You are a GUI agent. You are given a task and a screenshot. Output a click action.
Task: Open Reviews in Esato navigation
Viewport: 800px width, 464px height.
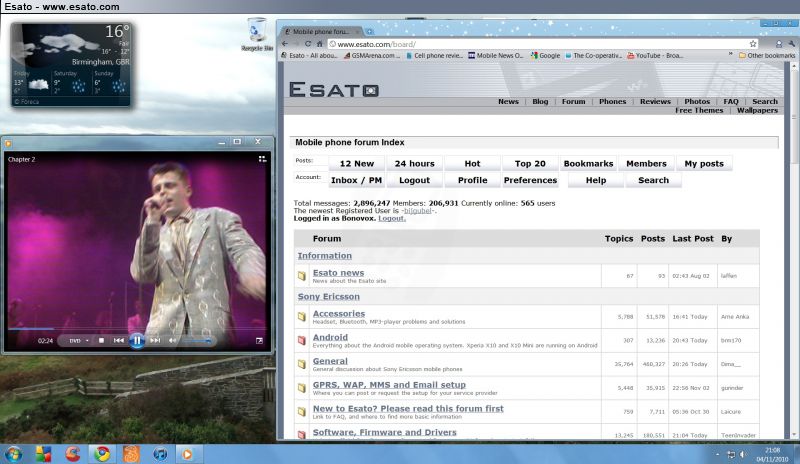pyautogui.click(x=655, y=102)
